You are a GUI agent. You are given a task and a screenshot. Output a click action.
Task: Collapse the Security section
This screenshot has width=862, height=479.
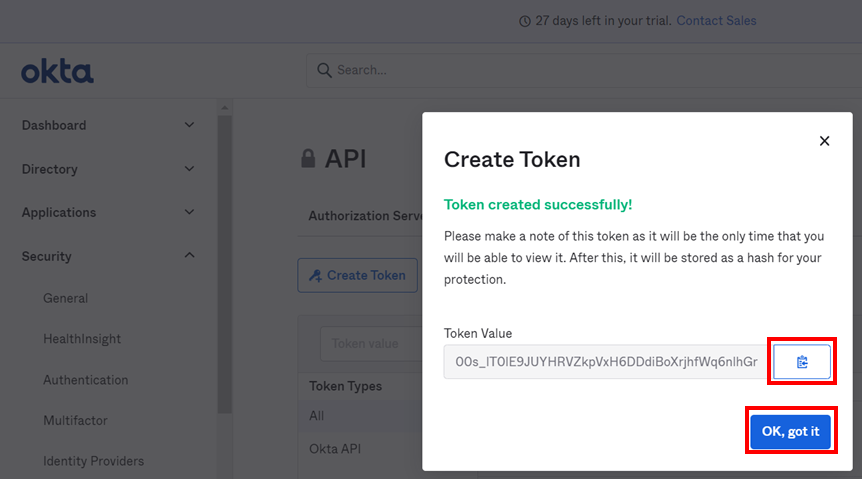[x=189, y=256]
